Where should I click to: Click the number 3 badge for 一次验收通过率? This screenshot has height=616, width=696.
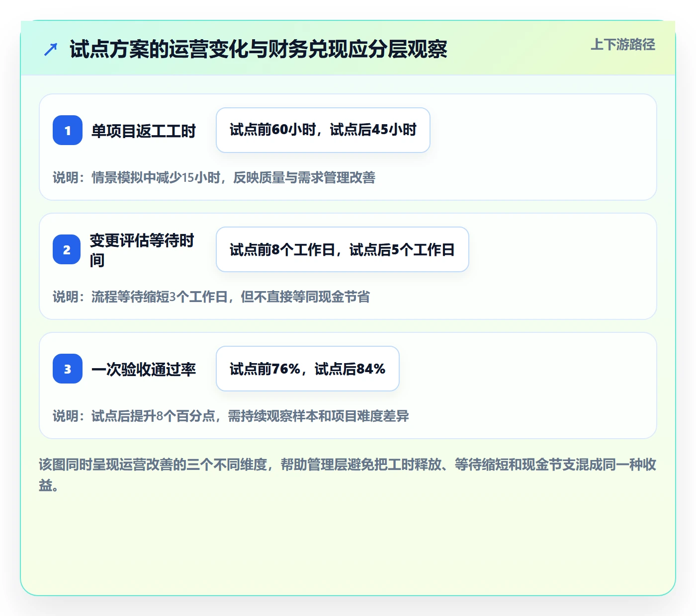[68, 369]
